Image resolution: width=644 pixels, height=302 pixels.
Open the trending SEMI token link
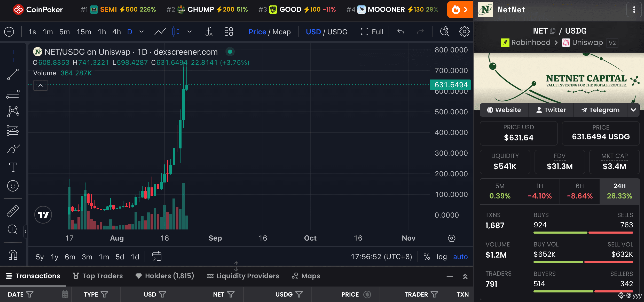pos(118,10)
